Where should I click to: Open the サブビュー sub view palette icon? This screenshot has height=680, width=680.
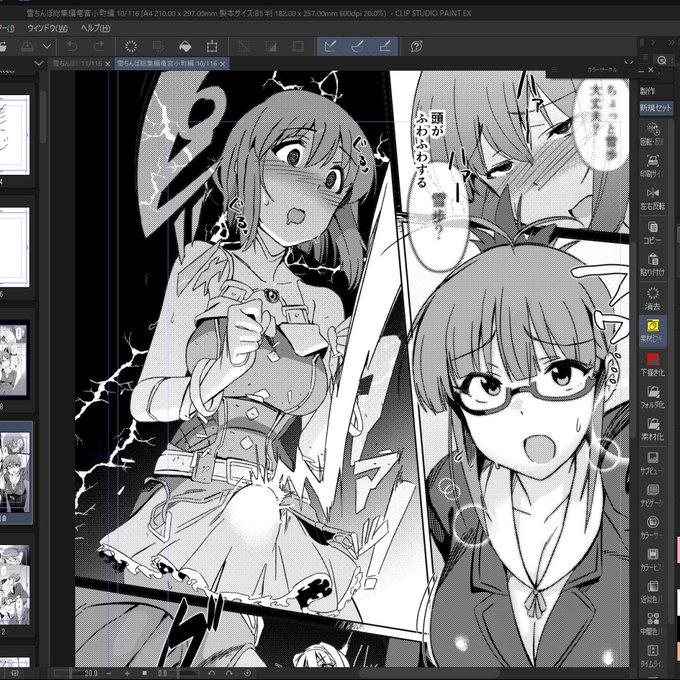click(652, 462)
